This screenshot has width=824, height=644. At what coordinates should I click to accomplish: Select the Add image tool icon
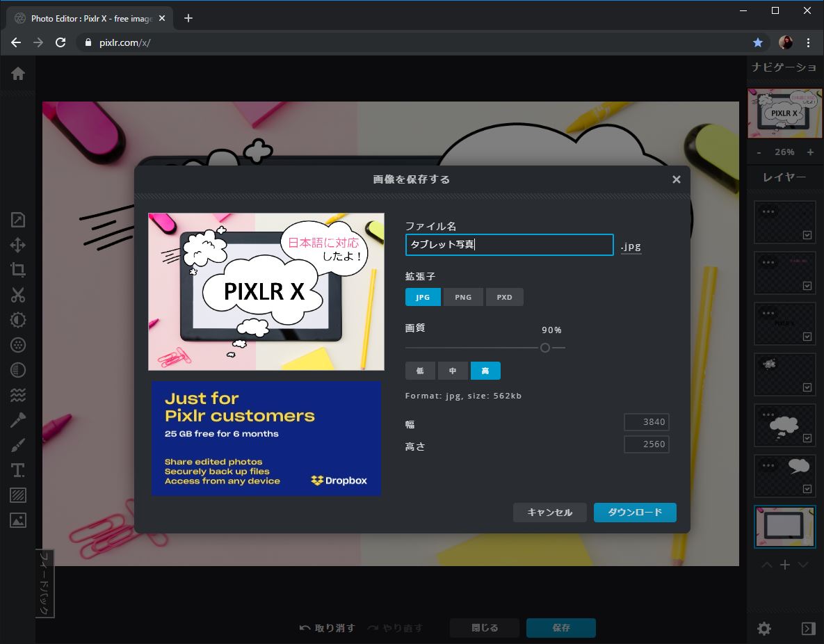[18, 520]
